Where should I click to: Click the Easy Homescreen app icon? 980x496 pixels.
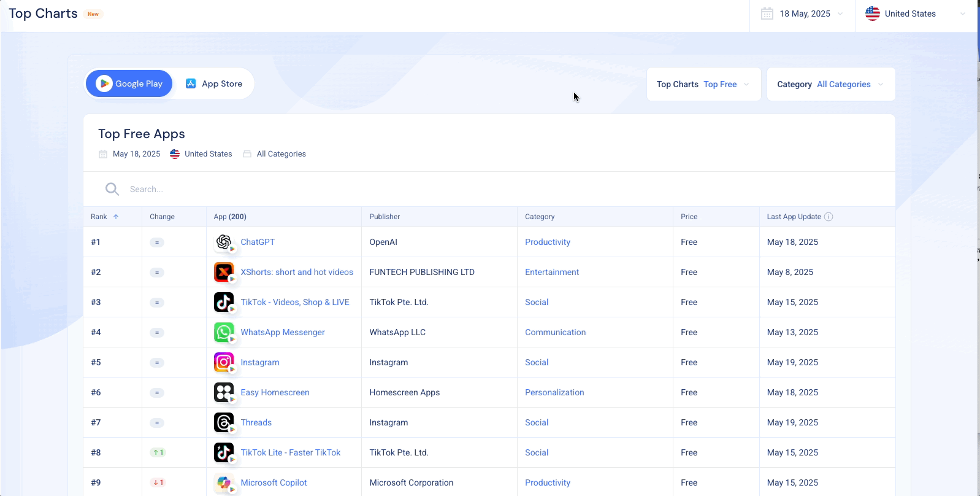point(224,392)
